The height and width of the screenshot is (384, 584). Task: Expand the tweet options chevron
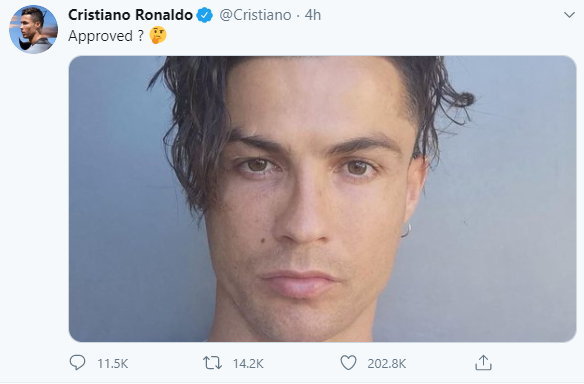pos(569,15)
